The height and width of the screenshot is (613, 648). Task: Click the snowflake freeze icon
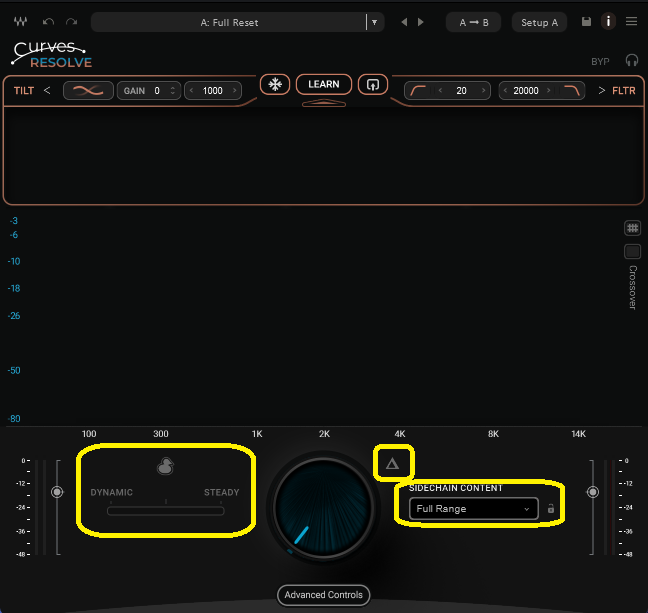(x=275, y=85)
